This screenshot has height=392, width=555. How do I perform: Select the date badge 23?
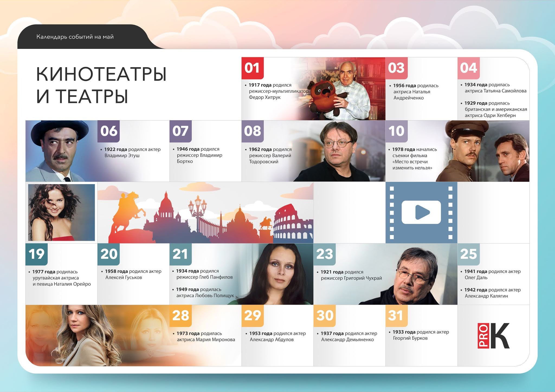[x=324, y=254]
